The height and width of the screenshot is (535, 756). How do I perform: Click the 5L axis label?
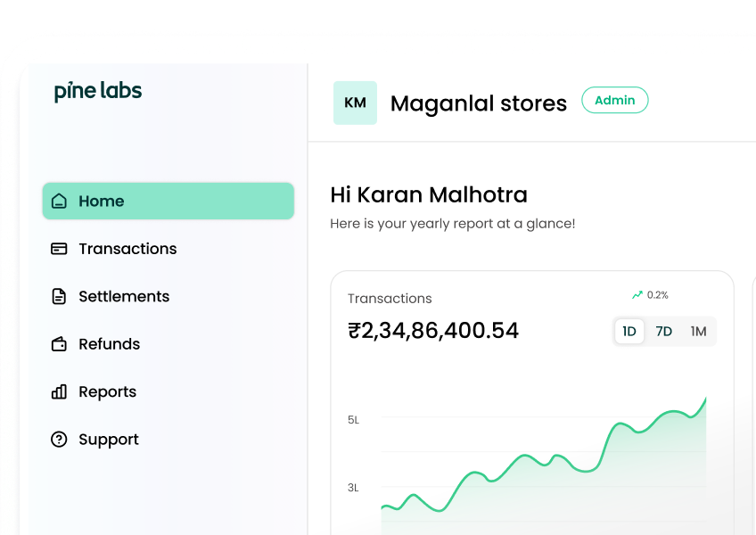[x=353, y=420]
